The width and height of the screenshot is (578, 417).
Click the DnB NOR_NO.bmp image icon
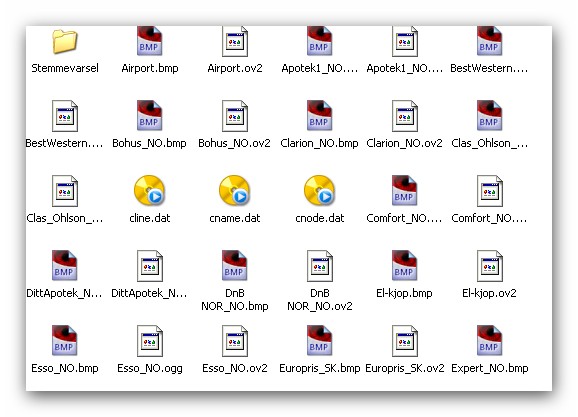(x=235, y=265)
